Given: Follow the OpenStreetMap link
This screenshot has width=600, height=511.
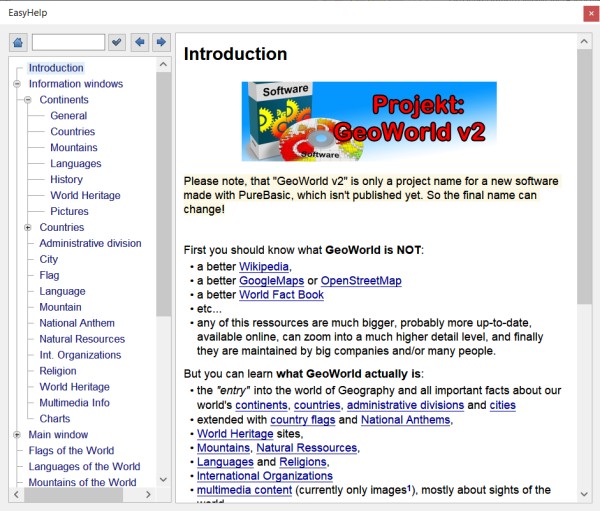Looking at the screenshot, I should (361, 281).
